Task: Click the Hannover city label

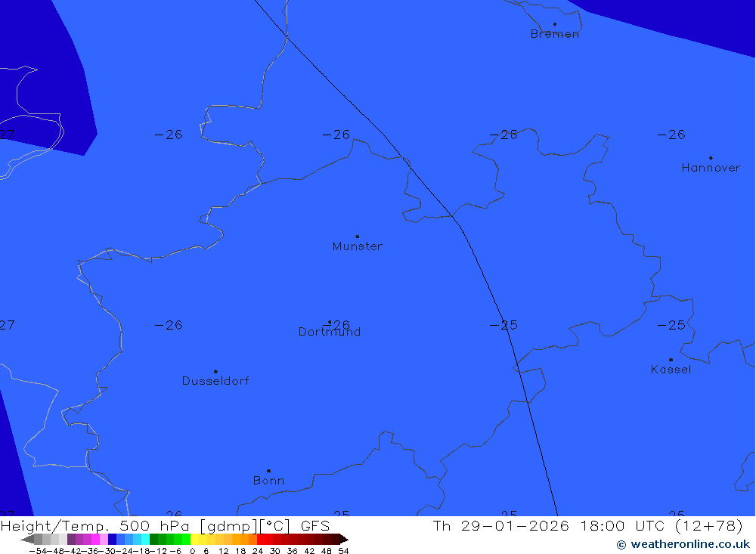Action: [x=711, y=168]
